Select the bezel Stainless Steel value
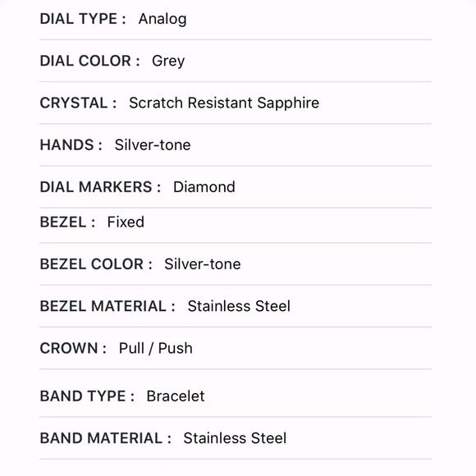 239,306
